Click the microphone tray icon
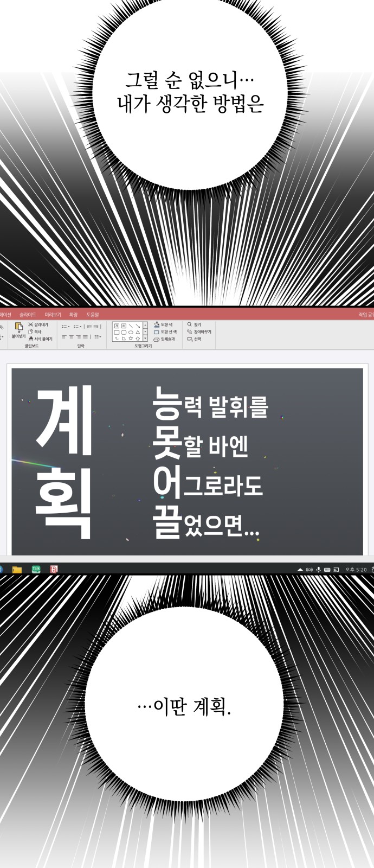 (x=318, y=570)
